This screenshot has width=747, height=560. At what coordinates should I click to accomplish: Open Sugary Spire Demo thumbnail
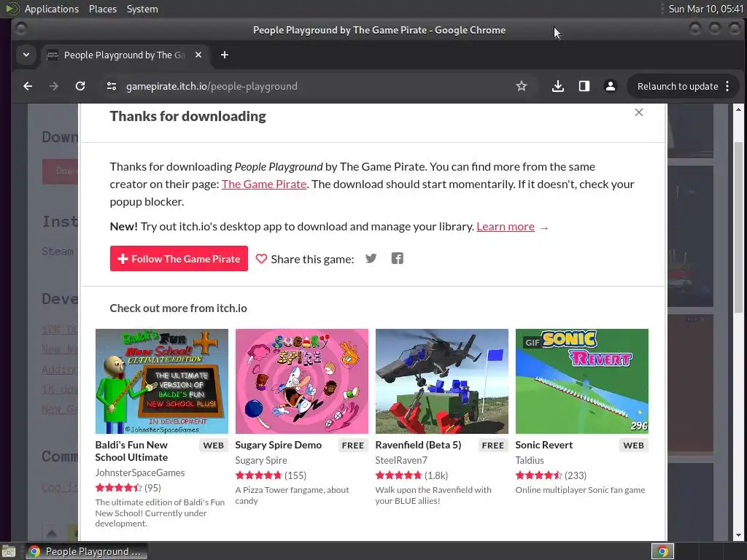301,381
